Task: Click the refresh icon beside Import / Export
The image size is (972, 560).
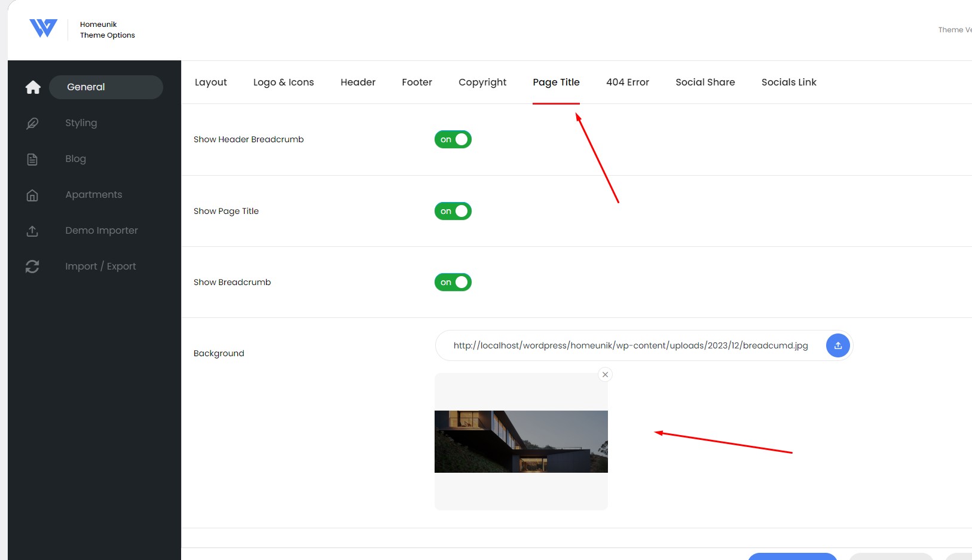Action: (x=32, y=267)
